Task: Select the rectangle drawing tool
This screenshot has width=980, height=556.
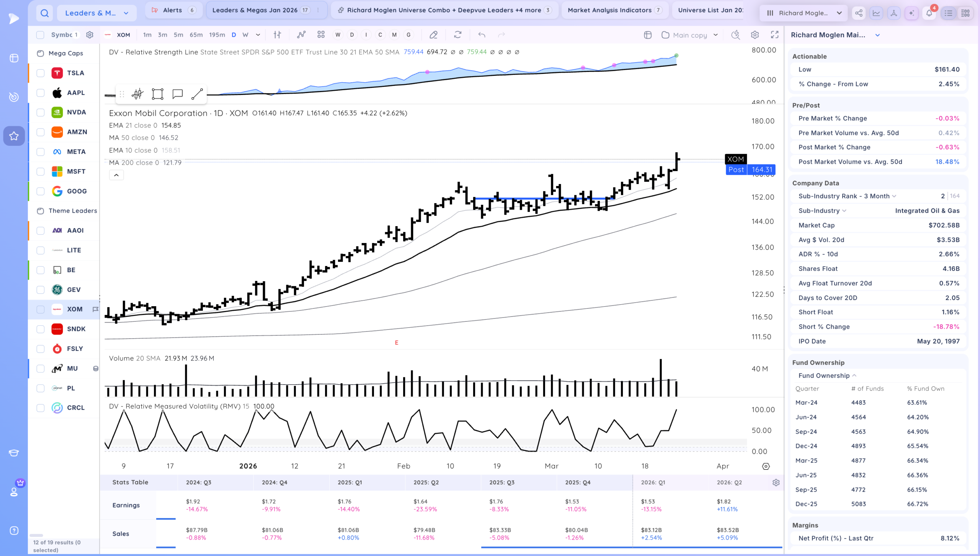Action: (157, 94)
